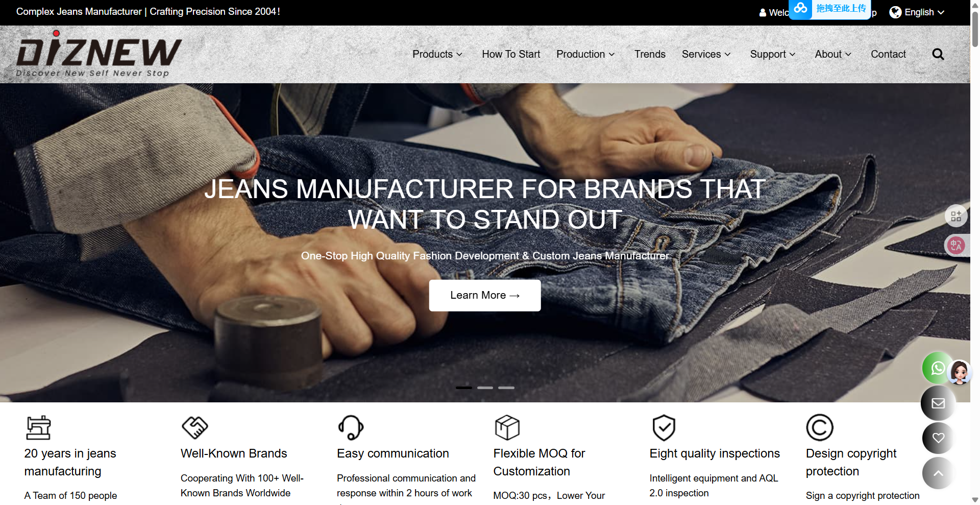Open the Contact link
Screen dimensions: 980x505
point(888,54)
